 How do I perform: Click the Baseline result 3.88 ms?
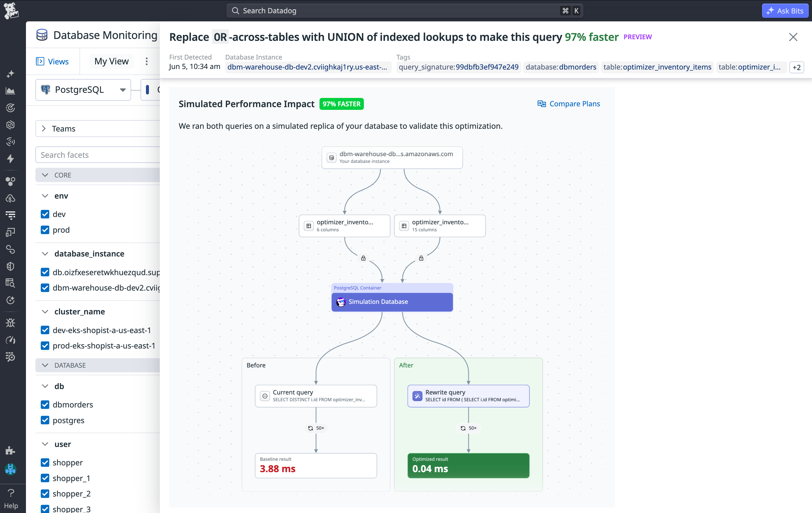coord(316,465)
